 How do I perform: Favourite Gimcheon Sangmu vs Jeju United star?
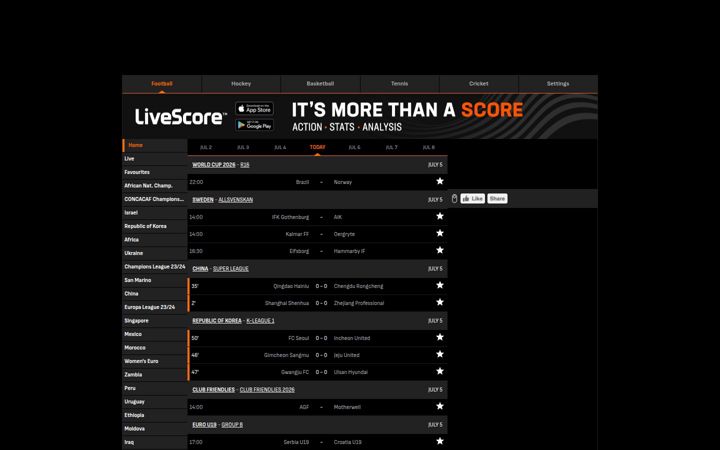coord(440,354)
